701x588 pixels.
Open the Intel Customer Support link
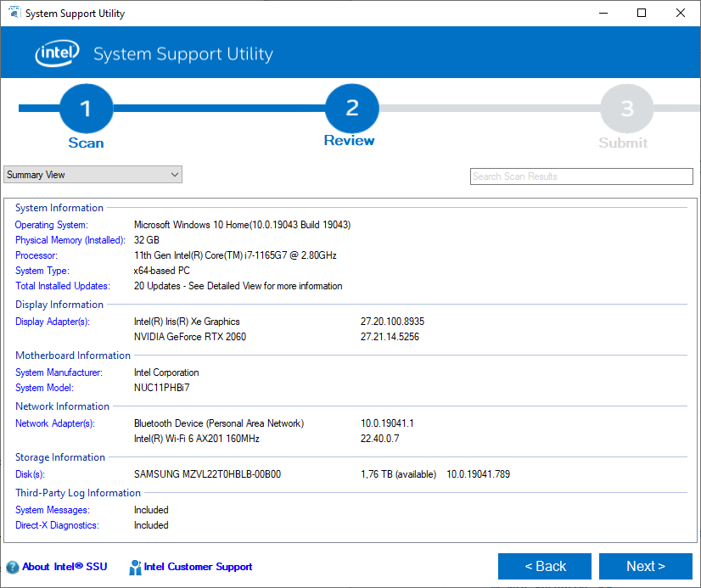click(198, 567)
